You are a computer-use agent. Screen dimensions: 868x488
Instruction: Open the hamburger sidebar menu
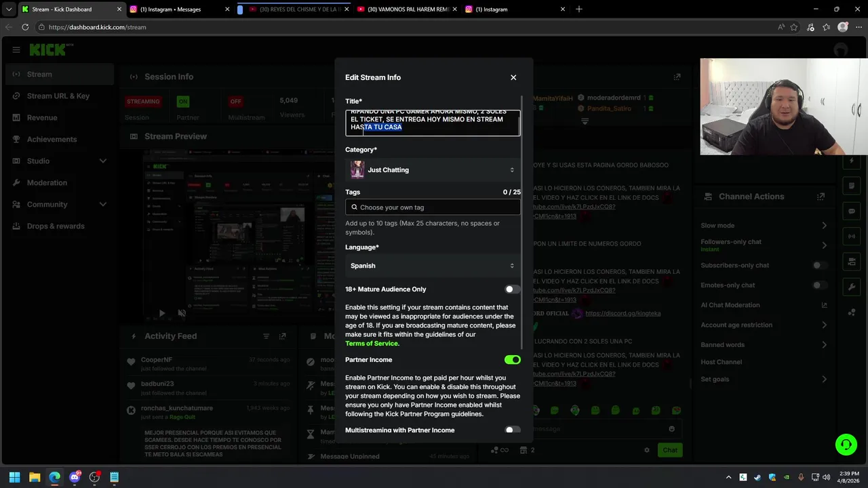click(16, 49)
